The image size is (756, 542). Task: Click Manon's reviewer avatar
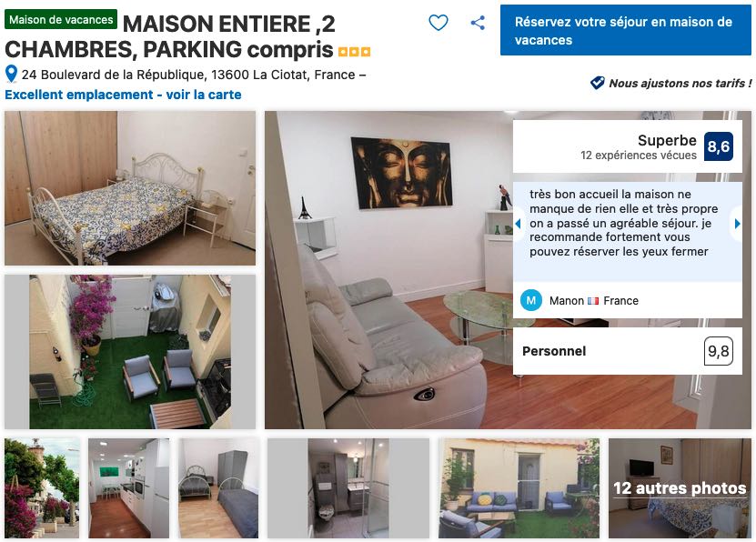pos(531,301)
